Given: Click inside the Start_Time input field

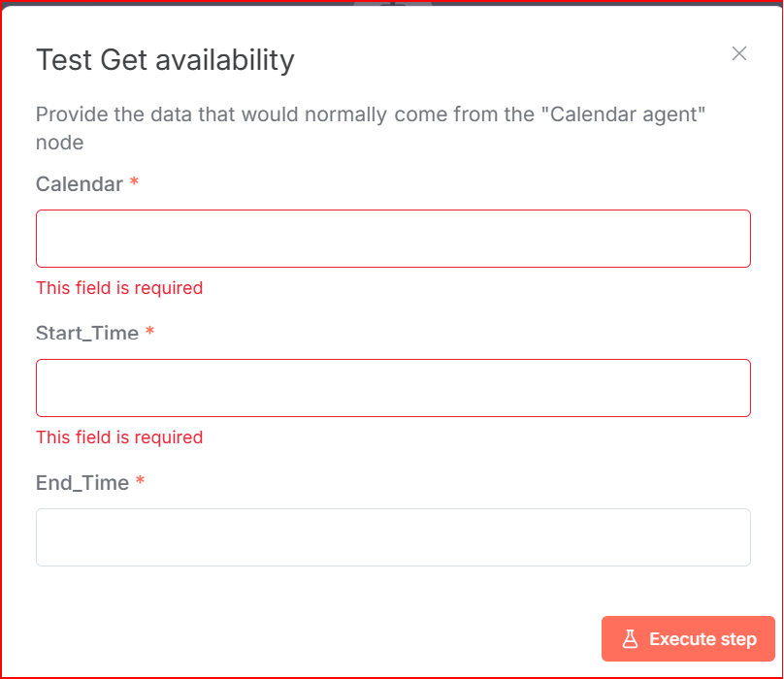Looking at the screenshot, I should (393, 387).
